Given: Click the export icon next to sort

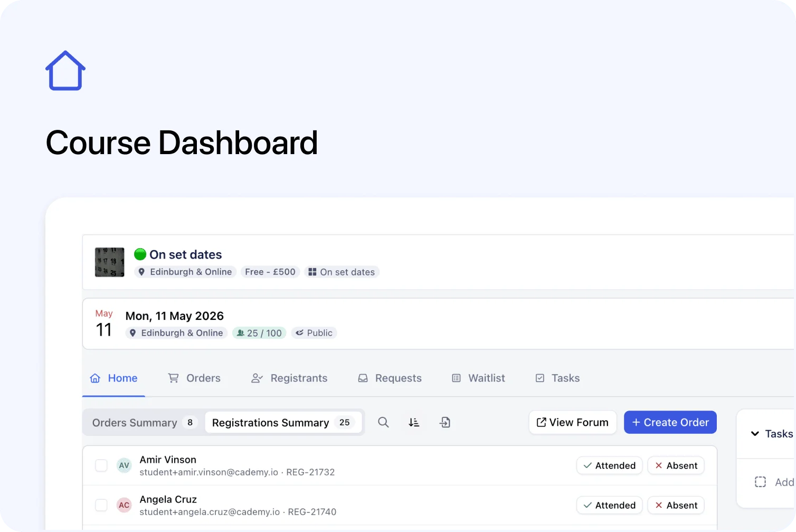Looking at the screenshot, I should [x=445, y=422].
